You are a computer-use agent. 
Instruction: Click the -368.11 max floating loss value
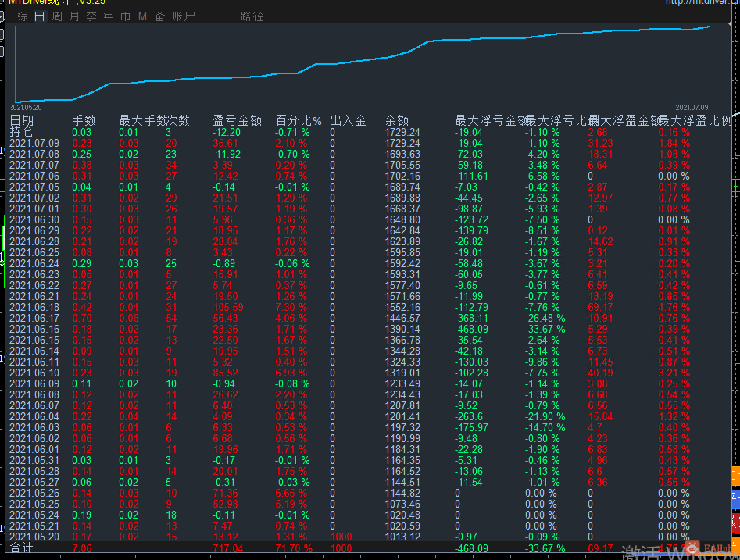tap(471, 318)
